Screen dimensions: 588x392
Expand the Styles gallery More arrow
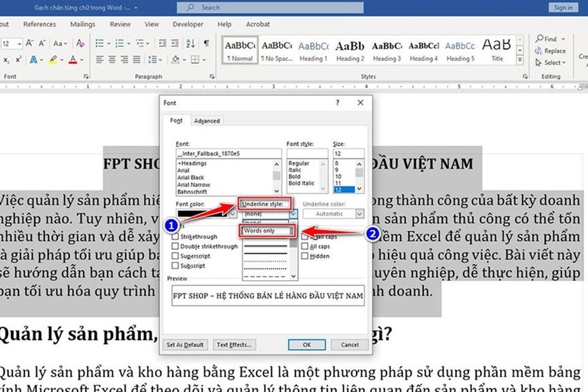coord(520,60)
